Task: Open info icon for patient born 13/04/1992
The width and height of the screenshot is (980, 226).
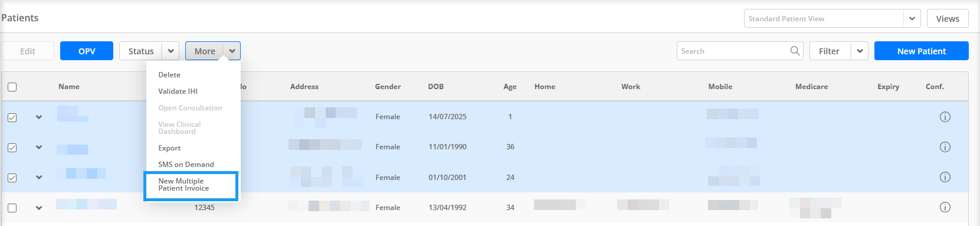Action: pyautogui.click(x=945, y=207)
